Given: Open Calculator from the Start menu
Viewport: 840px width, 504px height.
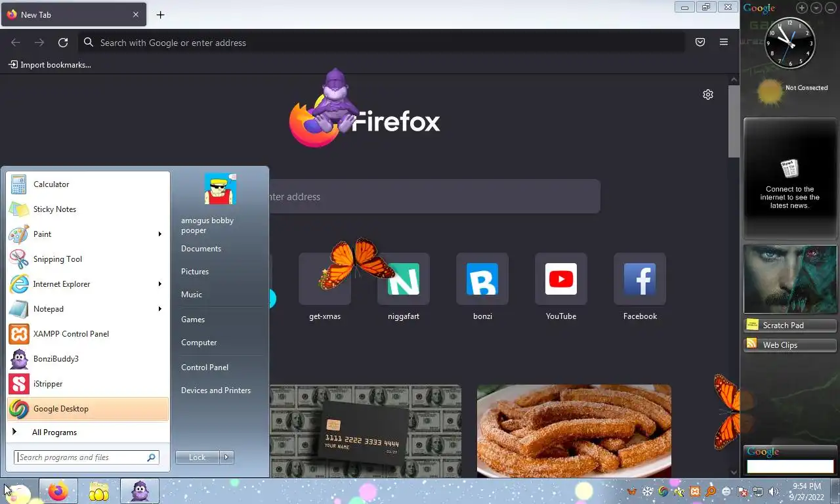Looking at the screenshot, I should point(88,184).
